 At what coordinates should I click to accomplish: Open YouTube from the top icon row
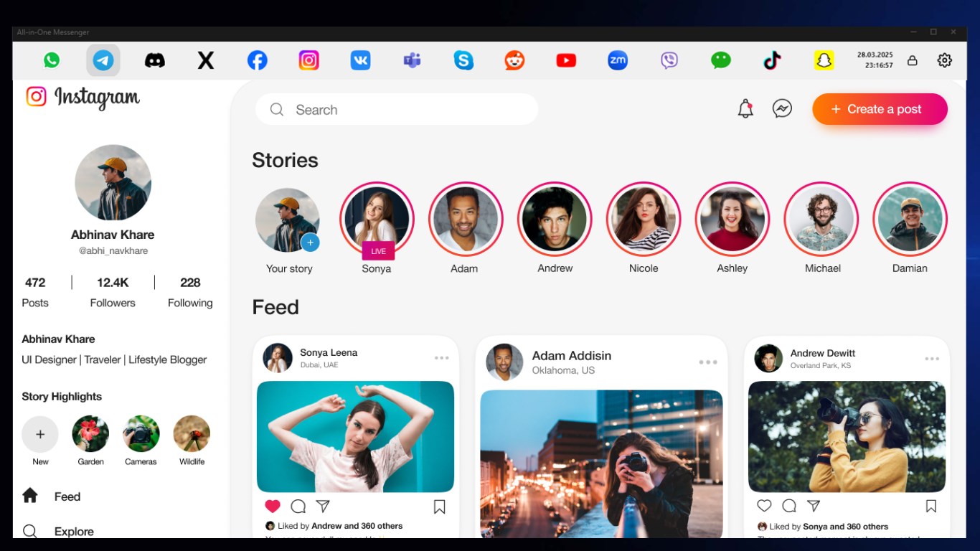[x=565, y=60]
